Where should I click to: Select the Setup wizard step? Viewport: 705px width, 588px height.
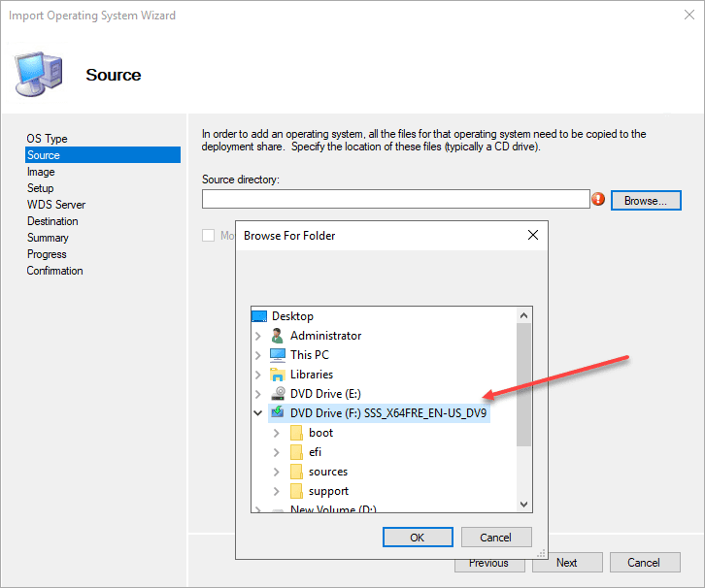click(x=41, y=188)
